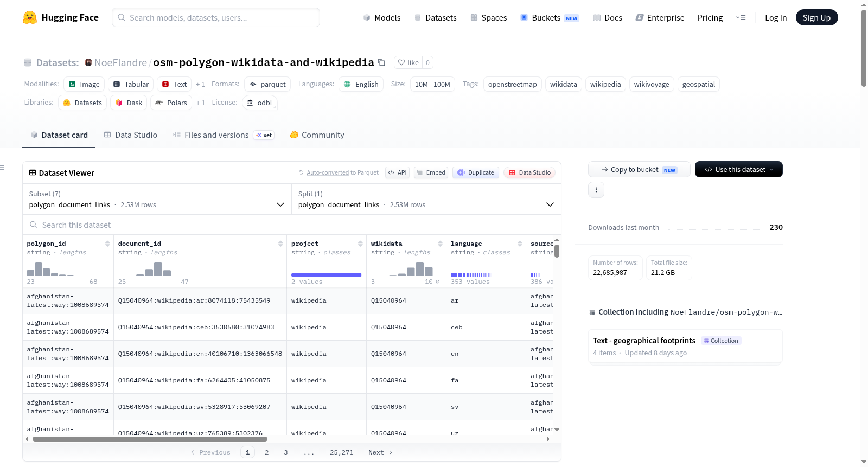The width and height of the screenshot is (868, 467).
Task: Filter by the wikivoyage tag
Action: coord(652,85)
